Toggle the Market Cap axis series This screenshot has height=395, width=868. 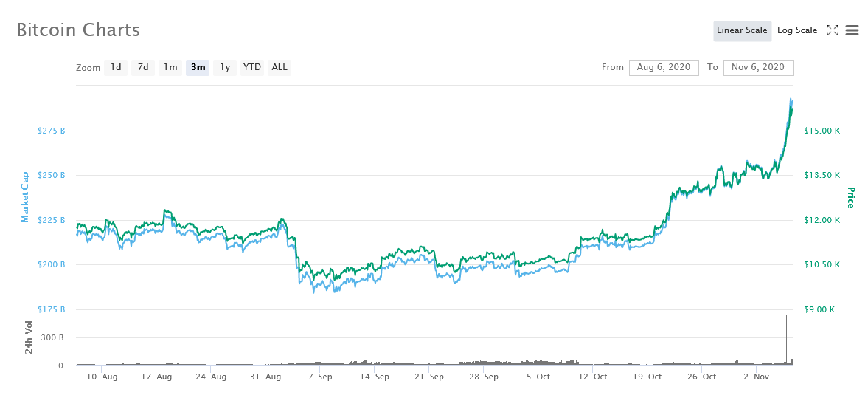[24, 197]
